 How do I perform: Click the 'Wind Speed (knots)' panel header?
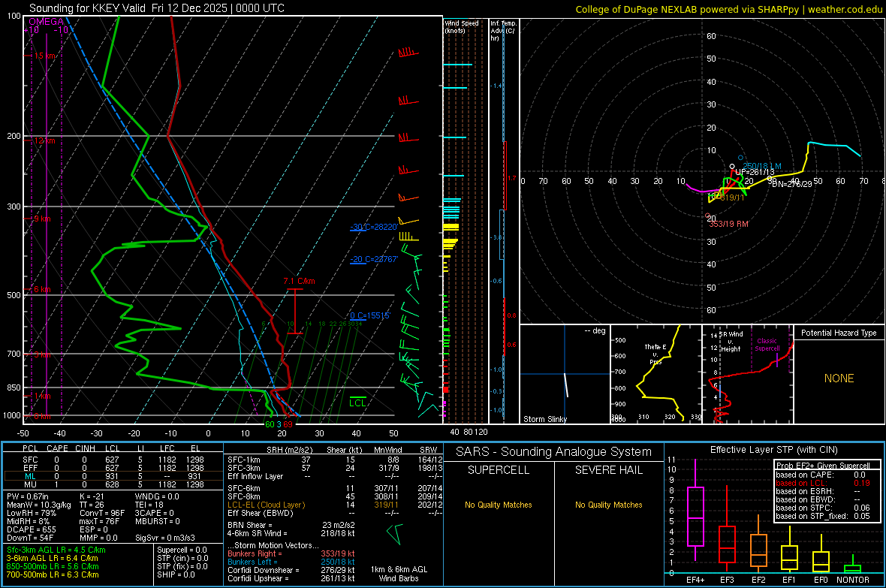[x=461, y=26]
